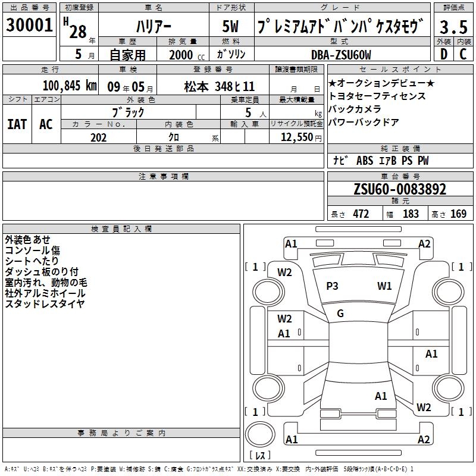Click model code DBA-ZSU60W

pyautogui.click(x=341, y=55)
